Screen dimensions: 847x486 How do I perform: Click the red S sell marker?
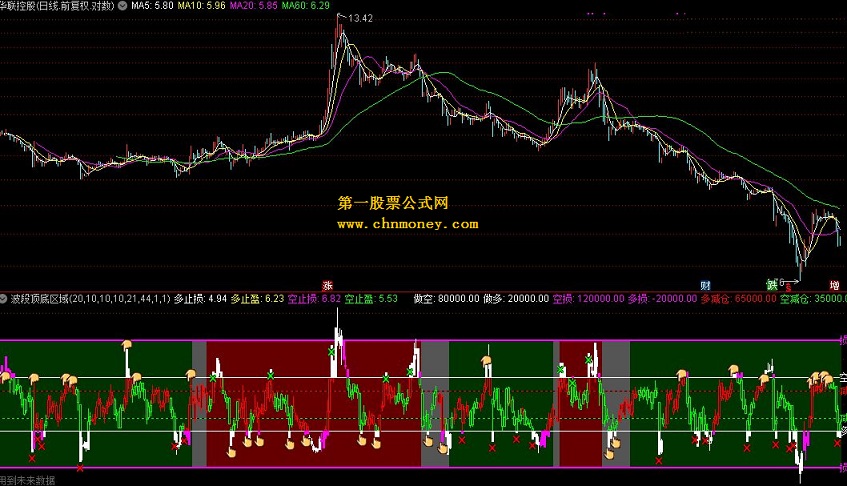[x=788, y=287]
